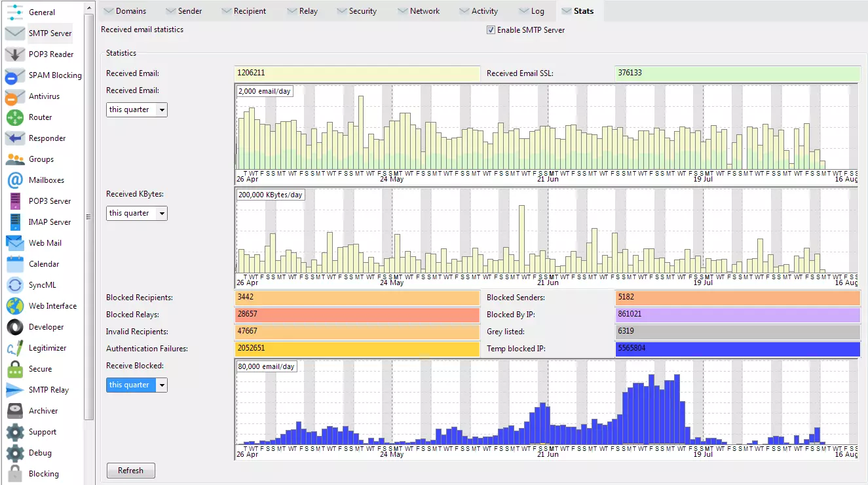Switch to the Security tab

click(356, 11)
